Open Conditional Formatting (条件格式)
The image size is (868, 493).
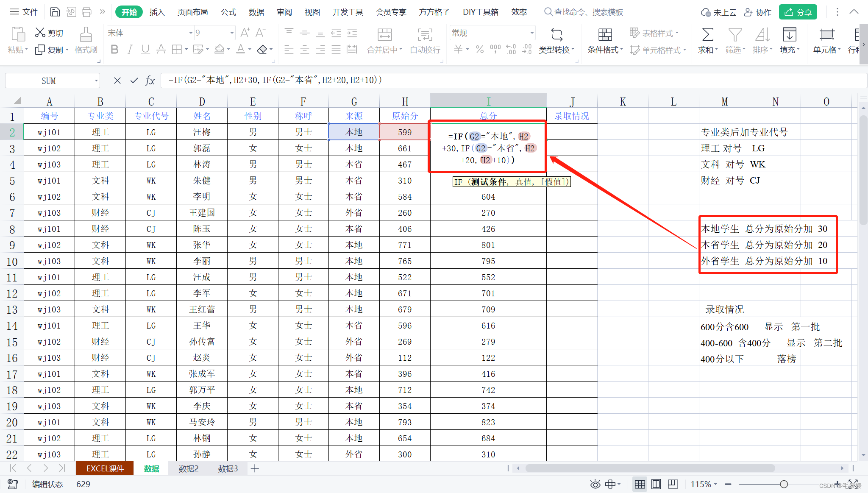coord(605,41)
